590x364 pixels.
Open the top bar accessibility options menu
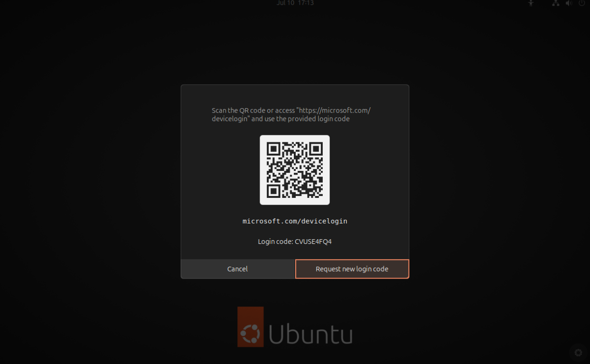point(531,3)
